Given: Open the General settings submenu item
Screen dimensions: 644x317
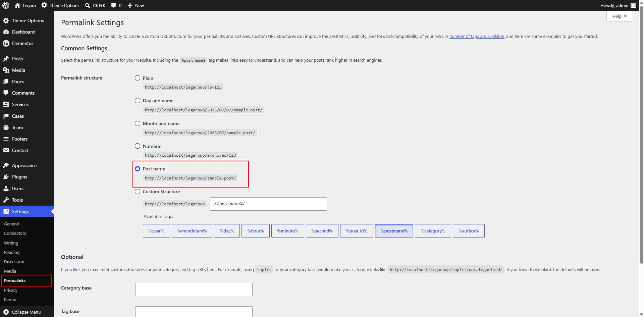Looking at the screenshot, I should (x=11, y=224).
